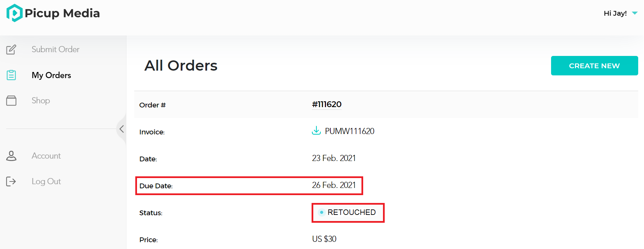Click the My Orders clipboard icon
Viewport: 644px width, 249px height.
click(11, 75)
